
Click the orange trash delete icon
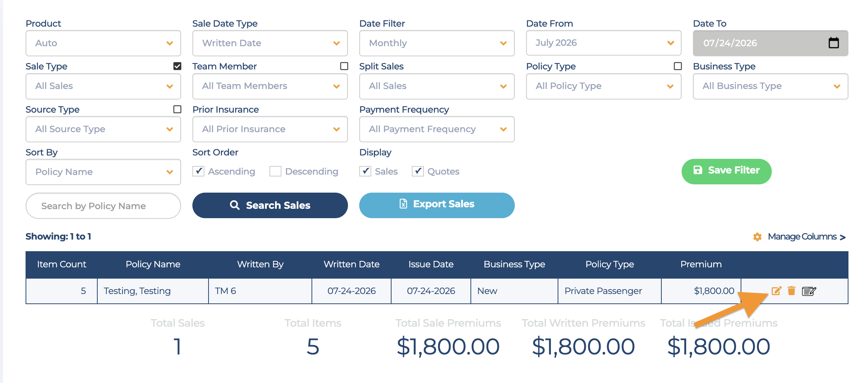coord(791,291)
